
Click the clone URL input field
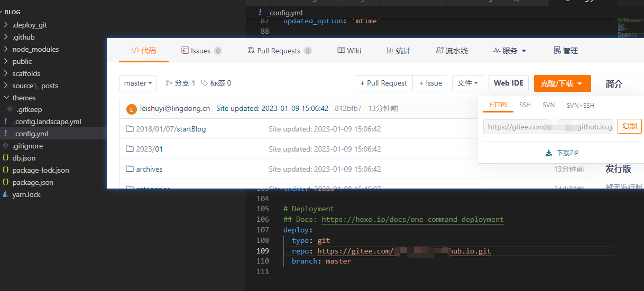pos(548,127)
